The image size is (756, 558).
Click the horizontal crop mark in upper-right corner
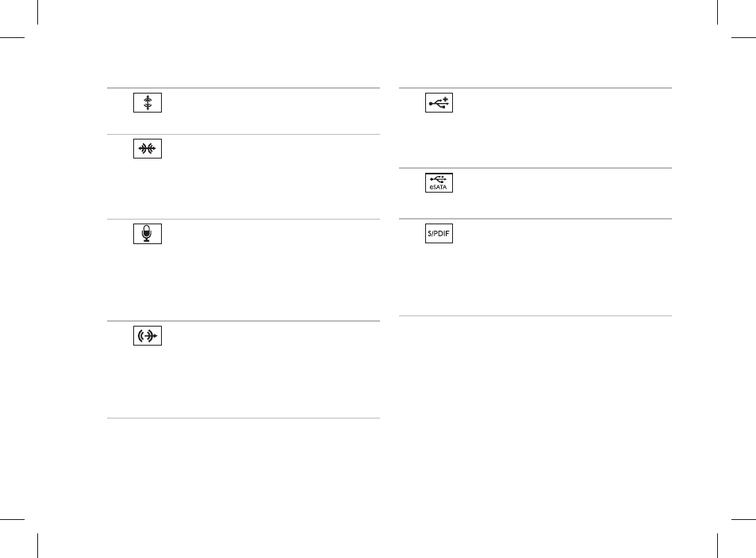743,37
